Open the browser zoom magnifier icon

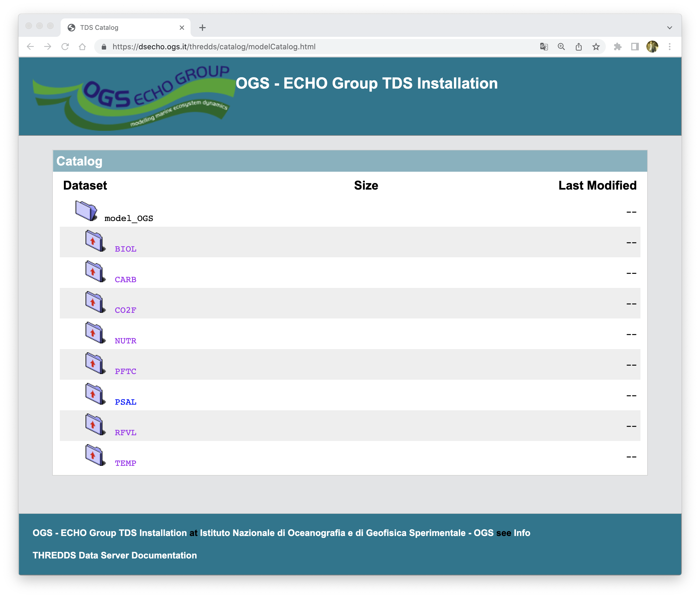[x=561, y=47]
